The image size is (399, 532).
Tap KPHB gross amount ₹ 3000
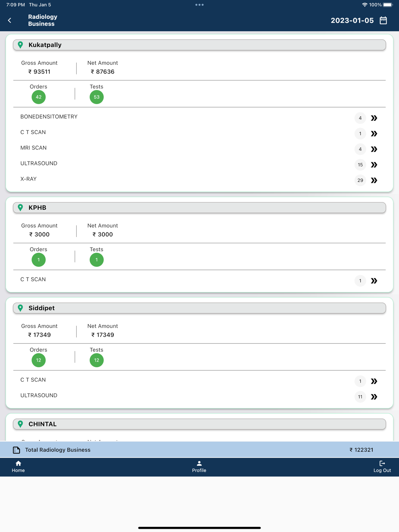tap(39, 234)
